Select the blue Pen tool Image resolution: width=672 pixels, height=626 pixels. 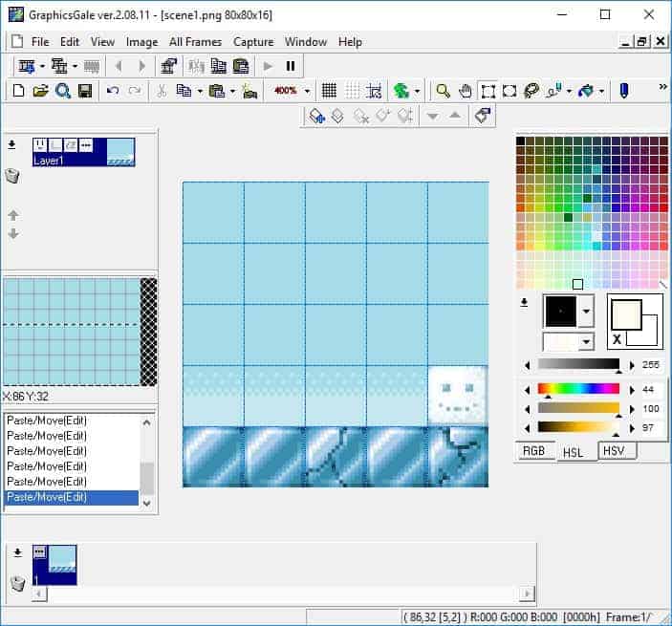tap(624, 91)
